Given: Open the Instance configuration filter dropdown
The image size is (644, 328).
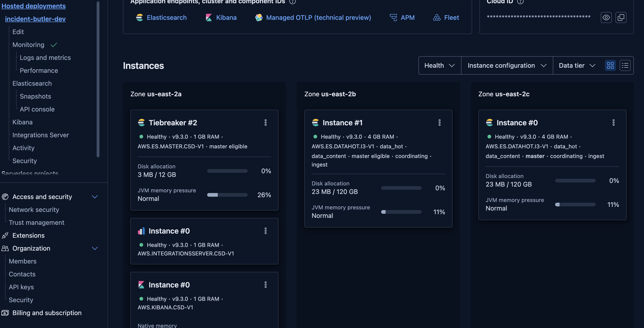Looking at the screenshot, I should 507,66.
